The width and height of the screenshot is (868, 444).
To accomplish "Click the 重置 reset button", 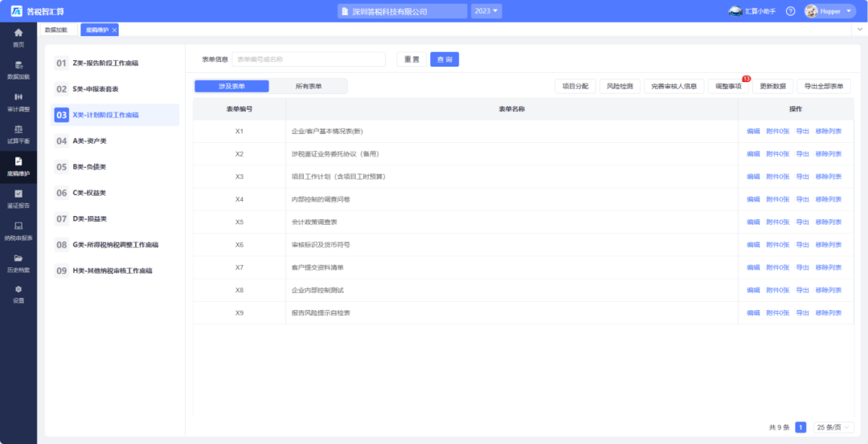I will pos(411,59).
